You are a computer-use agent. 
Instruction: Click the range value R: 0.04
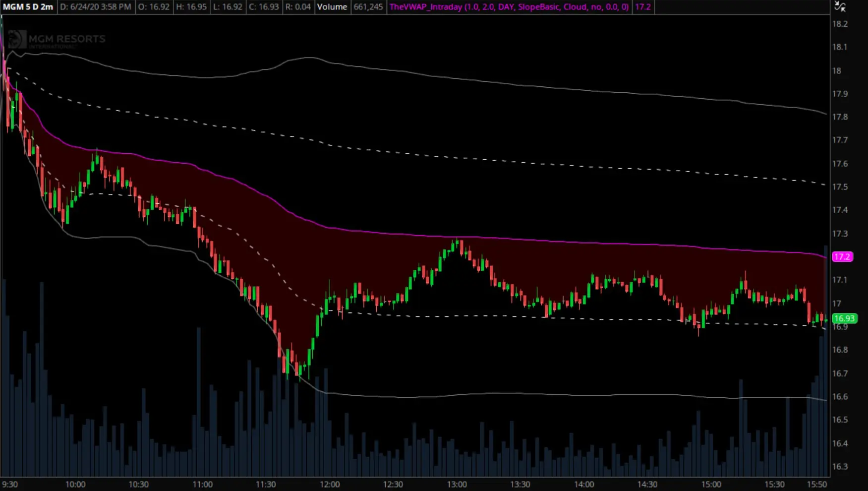298,7
